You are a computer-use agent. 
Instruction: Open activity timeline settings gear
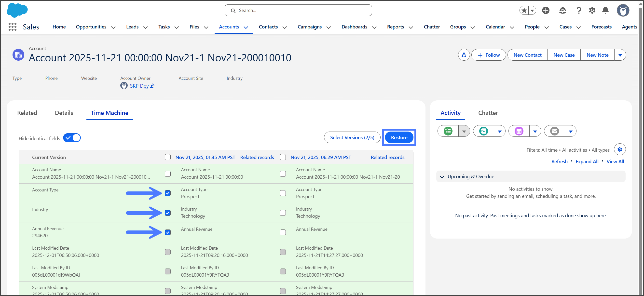(619, 149)
